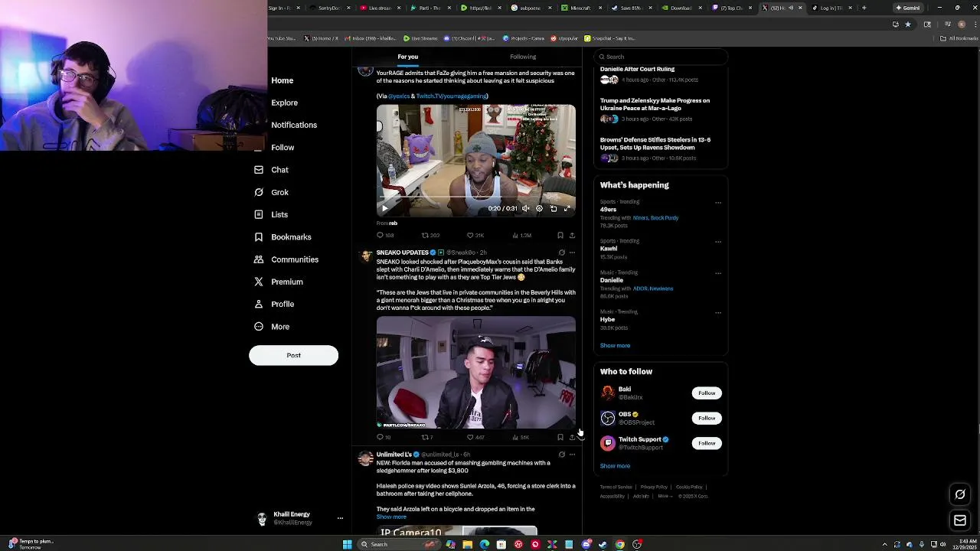Open a new browser tab
This screenshot has width=980, height=551.
coord(864,8)
